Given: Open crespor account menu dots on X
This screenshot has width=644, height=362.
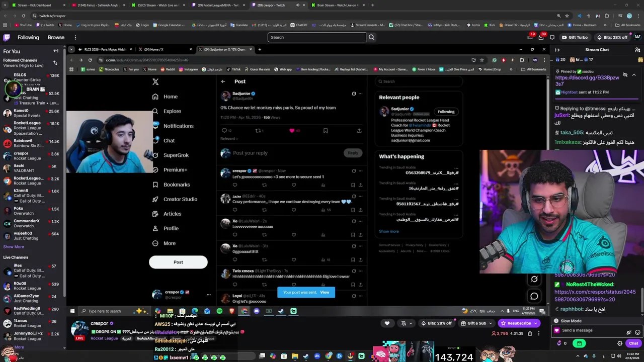Looking at the screenshot, I should point(209,295).
